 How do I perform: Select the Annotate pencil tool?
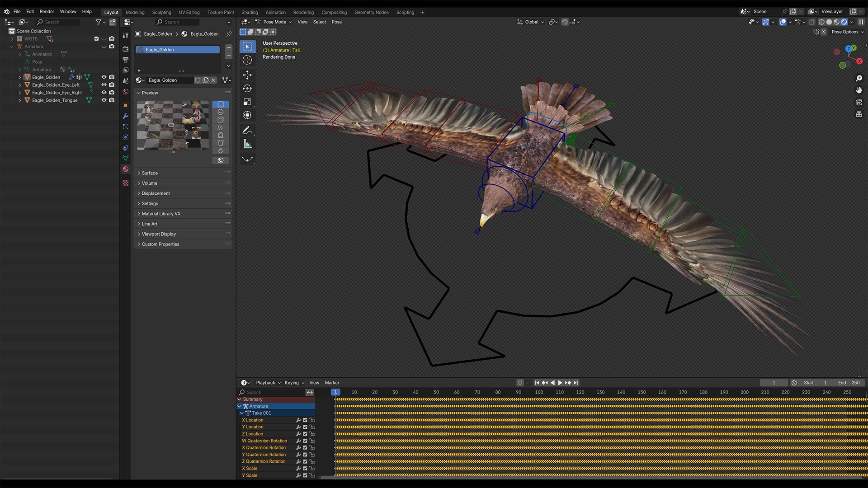[x=247, y=131]
